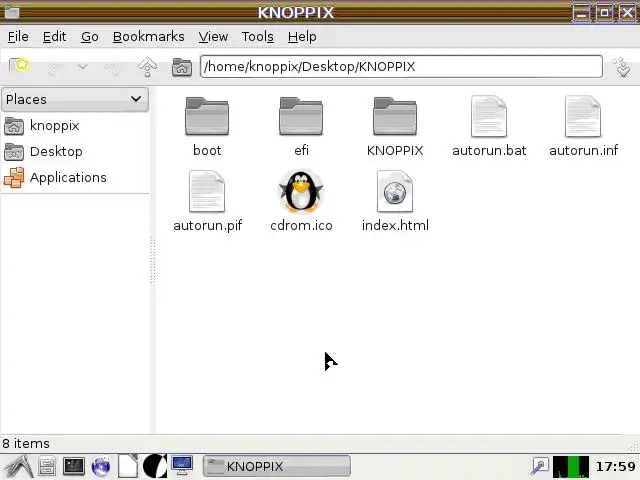Click the green CPU usage monitor
Image resolution: width=640 pixels, height=480 pixels.
point(571,467)
